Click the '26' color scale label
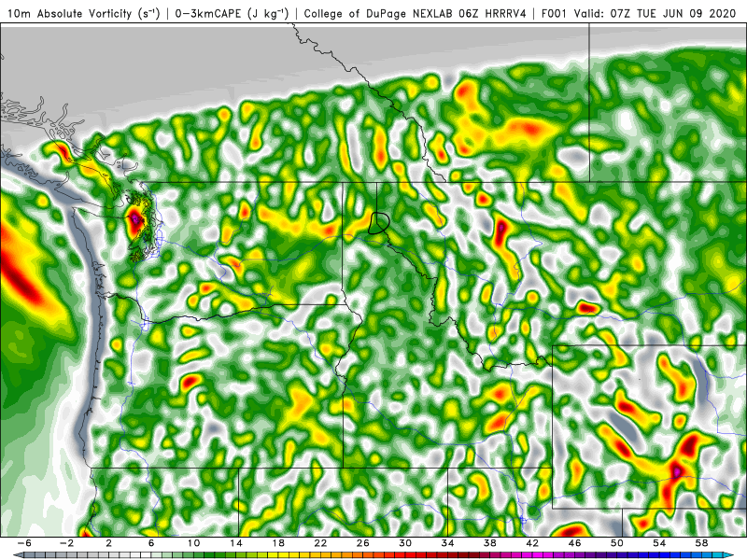Image resolution: width=747 pixels, height=560 pixels. pyautogui.click(x=363, y=543)
